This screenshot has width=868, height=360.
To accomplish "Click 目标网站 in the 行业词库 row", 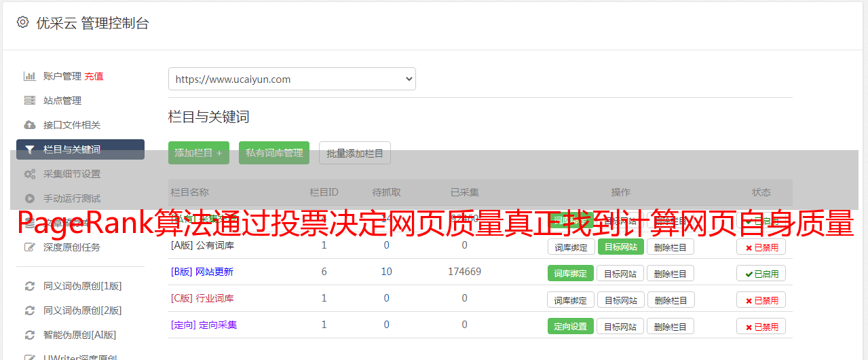I will pyautogui.click(x=620, y=300).
